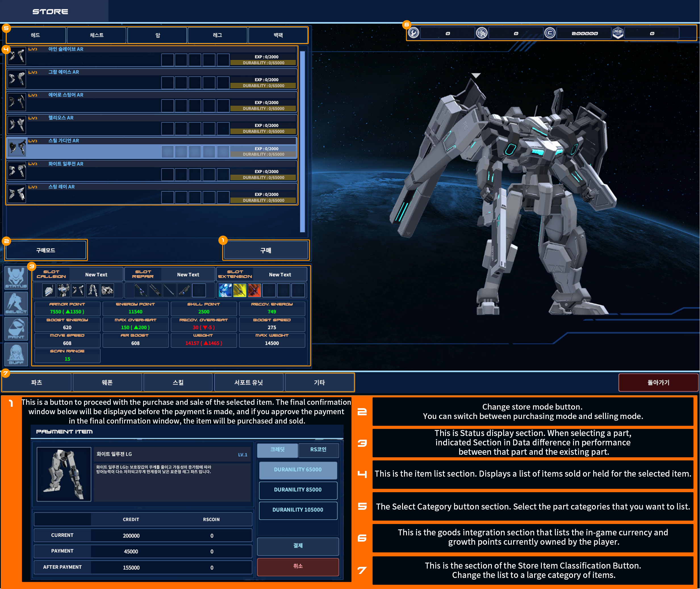Open the PAINT helmet icon

tap(16, 328)
